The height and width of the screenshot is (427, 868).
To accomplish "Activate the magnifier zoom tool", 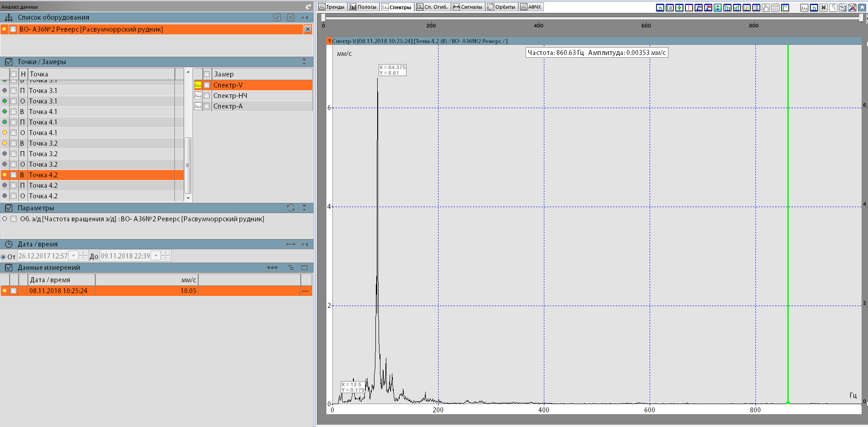I will point(833,8).
